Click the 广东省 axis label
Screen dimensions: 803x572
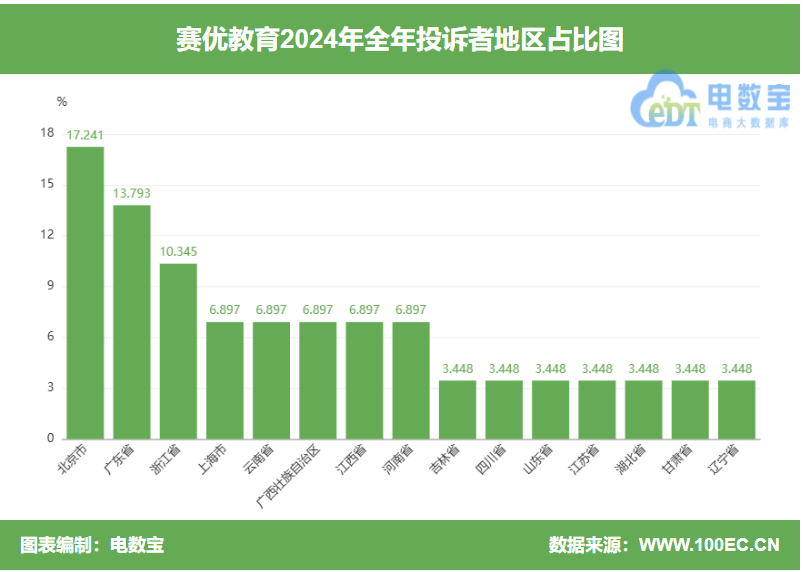pyautogui.click(x=119, y=459)
